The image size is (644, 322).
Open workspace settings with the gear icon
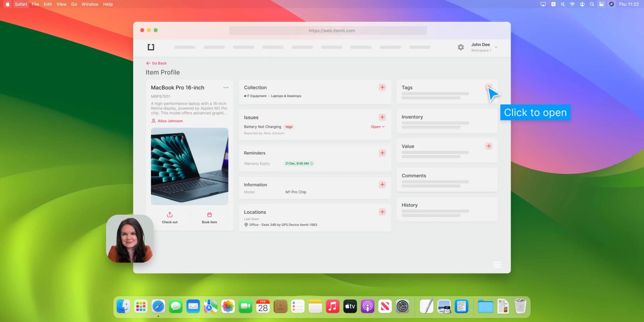[x=461, y=47]
